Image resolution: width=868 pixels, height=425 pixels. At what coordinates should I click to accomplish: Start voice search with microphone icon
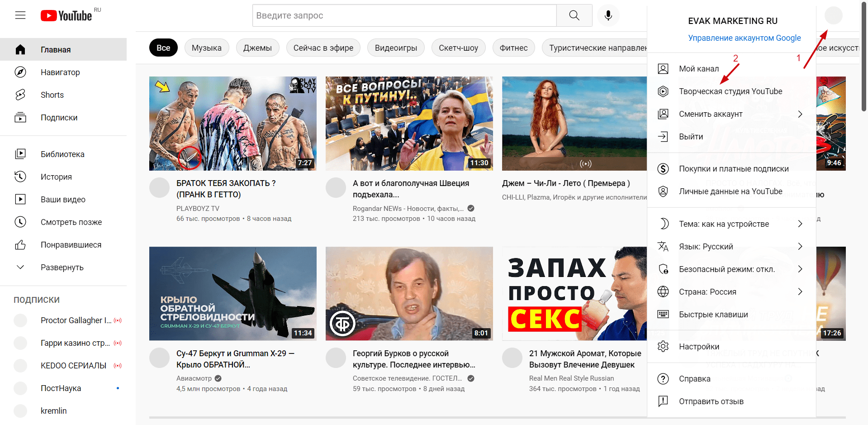pyautogui.click(x=608, y=15)
